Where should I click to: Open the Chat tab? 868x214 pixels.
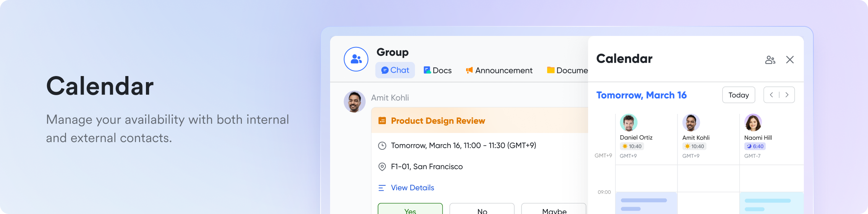click(395, 70)
